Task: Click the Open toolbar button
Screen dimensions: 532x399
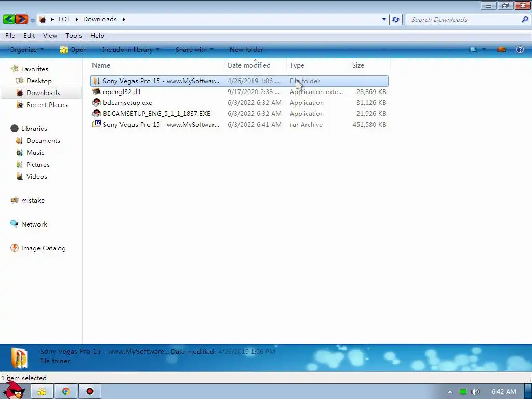Action: 73,49
